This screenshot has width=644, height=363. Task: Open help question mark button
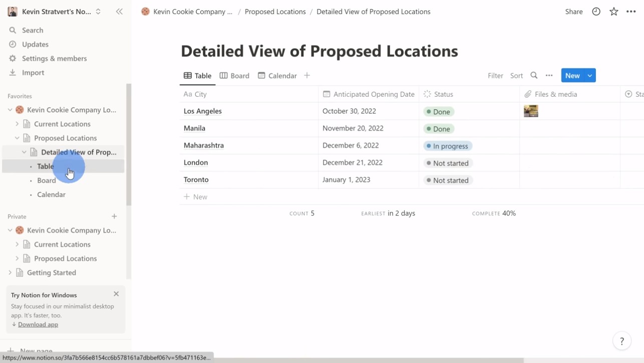(x=621, y=341)
